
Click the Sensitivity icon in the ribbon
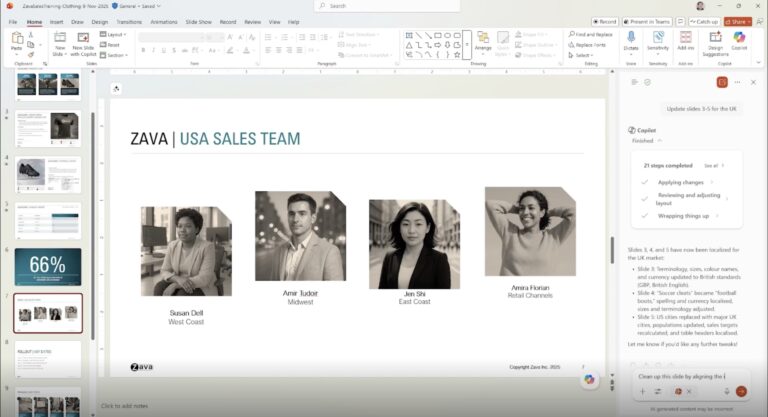(x=658, y=41)
